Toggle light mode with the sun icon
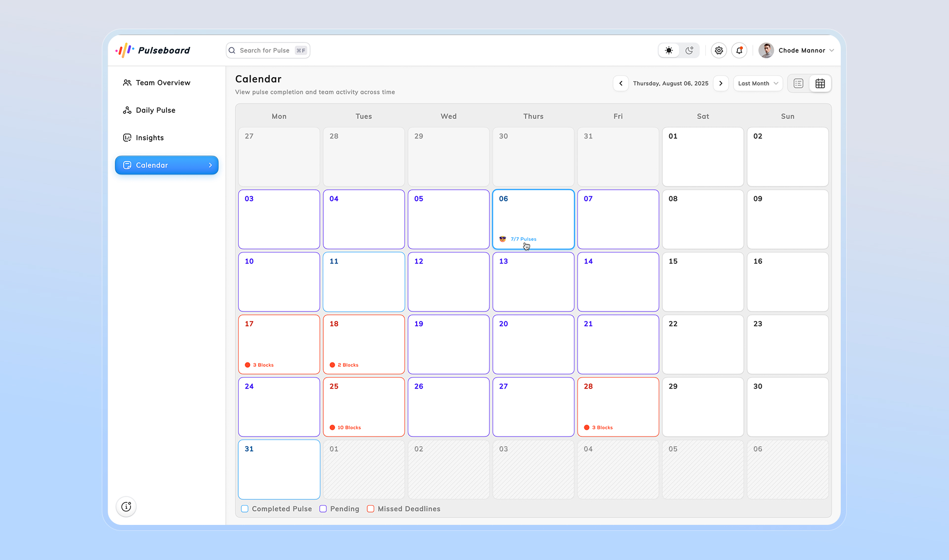 668,50
